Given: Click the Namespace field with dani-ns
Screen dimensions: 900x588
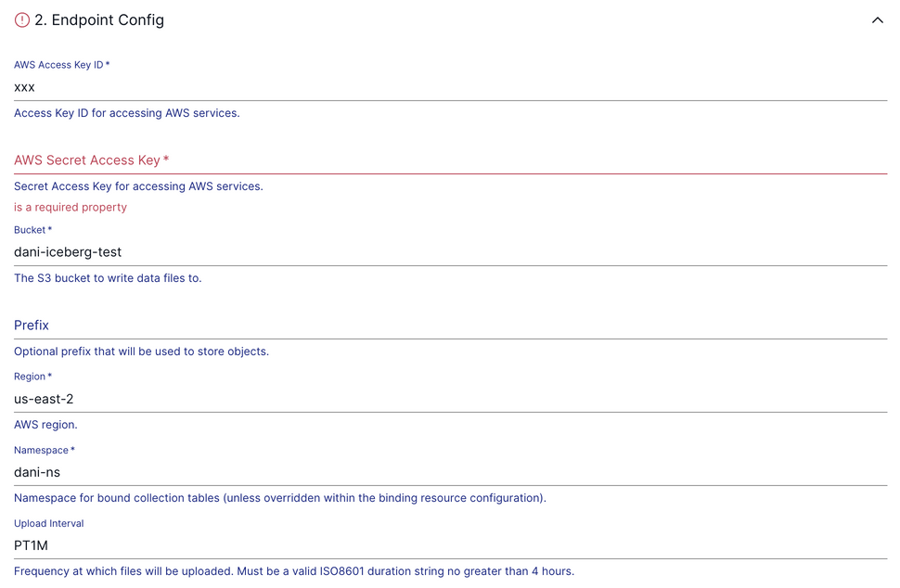Looking at the screenshot, I should click(x=450, y=472).
